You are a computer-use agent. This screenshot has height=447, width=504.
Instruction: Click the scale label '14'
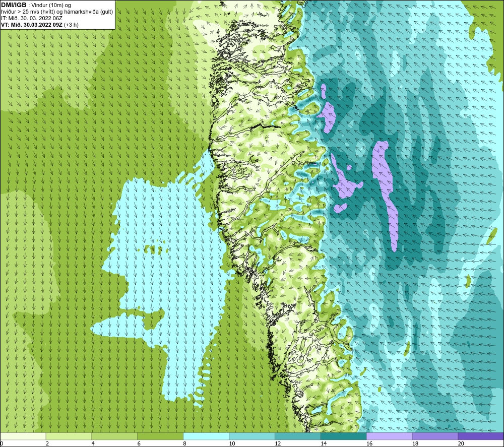point(324,443)
